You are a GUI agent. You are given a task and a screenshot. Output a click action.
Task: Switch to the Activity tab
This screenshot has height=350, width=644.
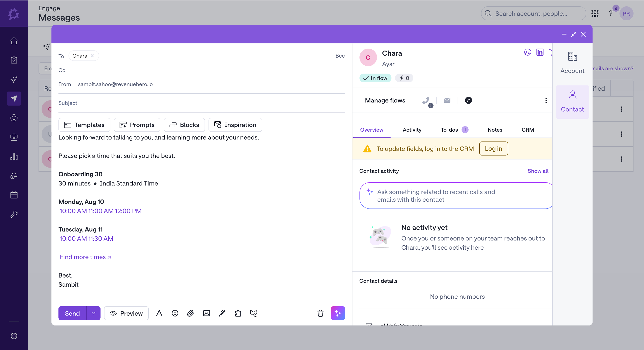(412, 130)
